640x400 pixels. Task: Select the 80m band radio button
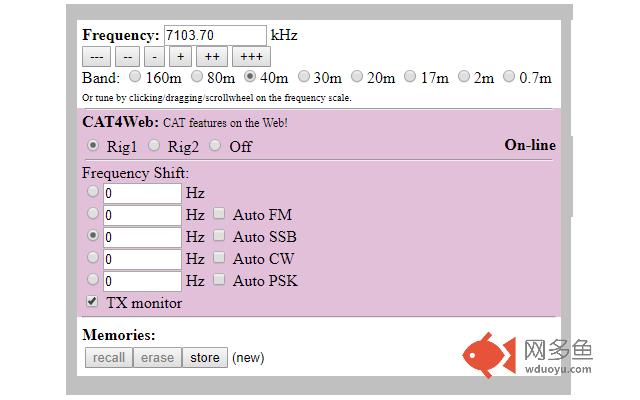pyautogui.click(x=197, y=76)
